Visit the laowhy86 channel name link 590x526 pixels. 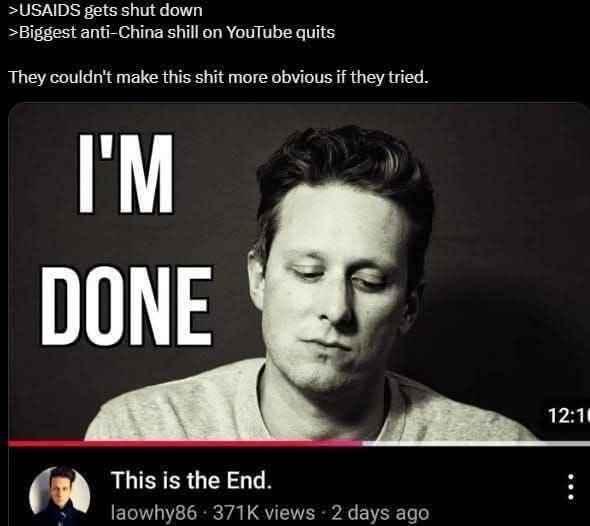[154, 513]
